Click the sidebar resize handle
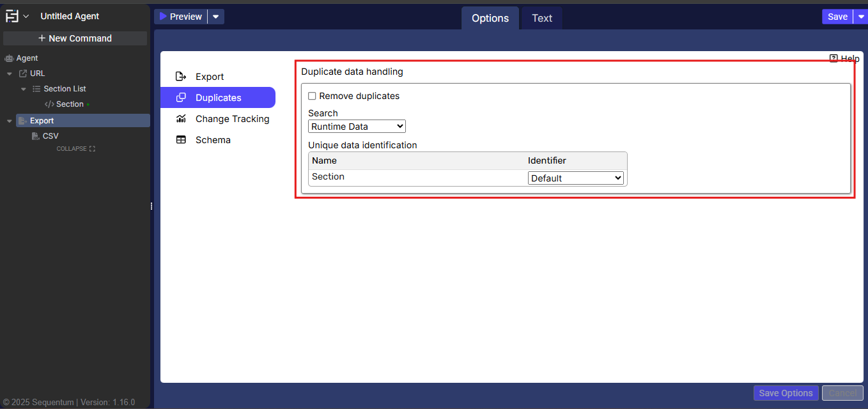 (x=151, y=206)
